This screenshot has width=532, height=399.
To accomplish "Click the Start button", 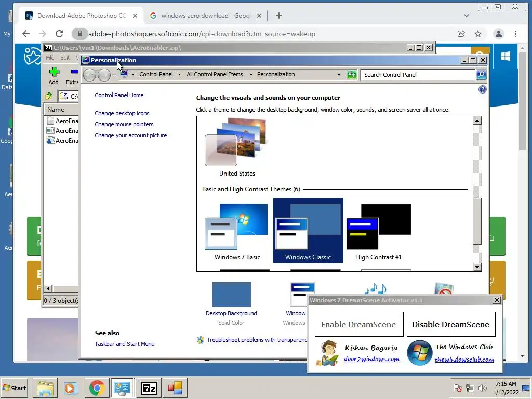I will coord(15,388).
